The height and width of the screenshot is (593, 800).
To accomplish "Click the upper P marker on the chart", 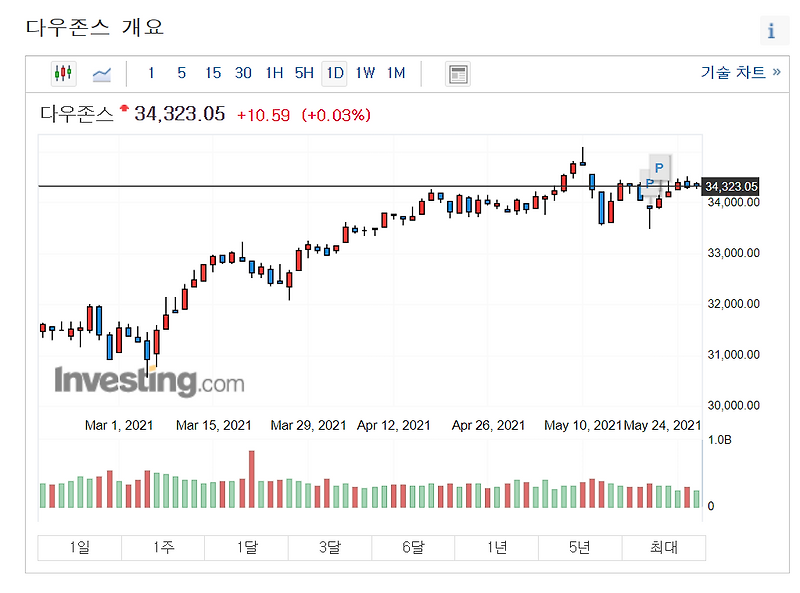I will (x=659, y=168).
